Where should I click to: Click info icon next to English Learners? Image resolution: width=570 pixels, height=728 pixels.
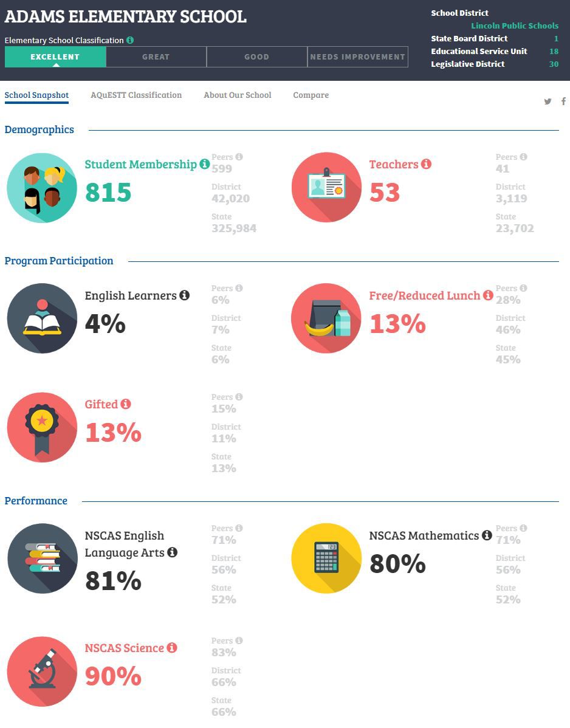pyautogui.click(x=184, y=295)
